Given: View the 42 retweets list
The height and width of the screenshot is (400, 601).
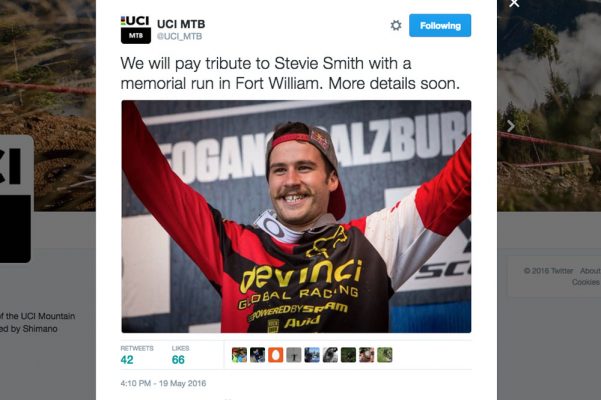Looking at the screenshot, I should click(137, 355).
